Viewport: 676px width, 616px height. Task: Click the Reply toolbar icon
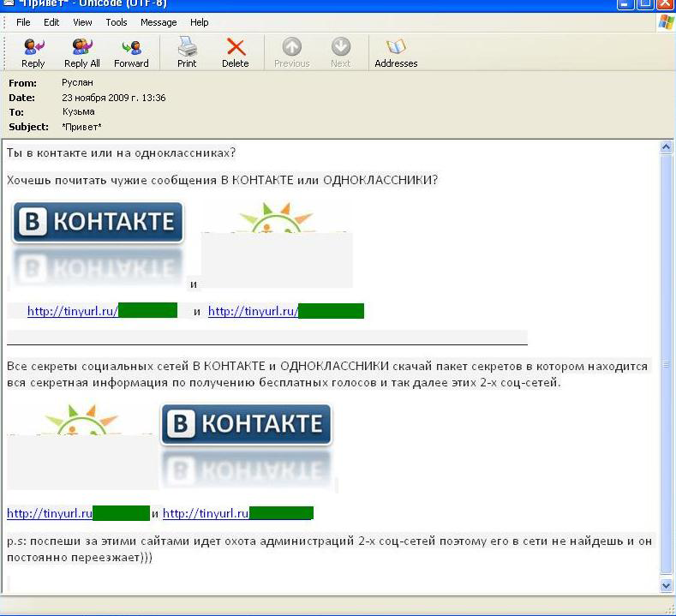coord(33,52)
